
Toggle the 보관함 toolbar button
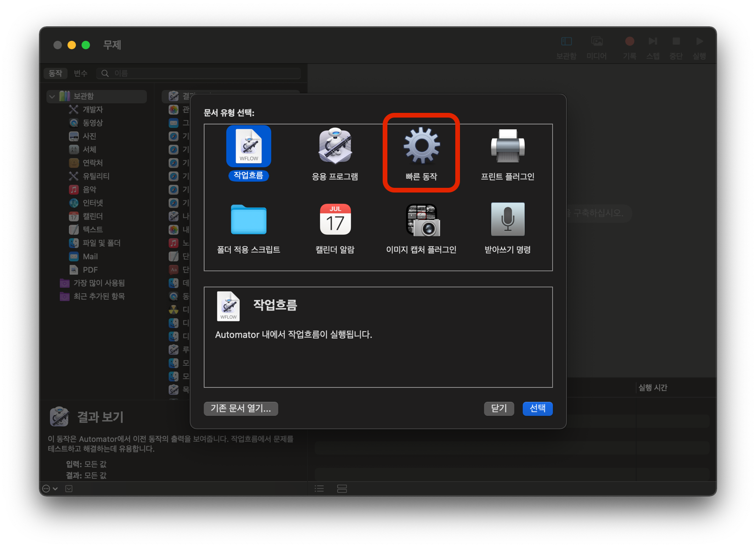tap(566, 48)
